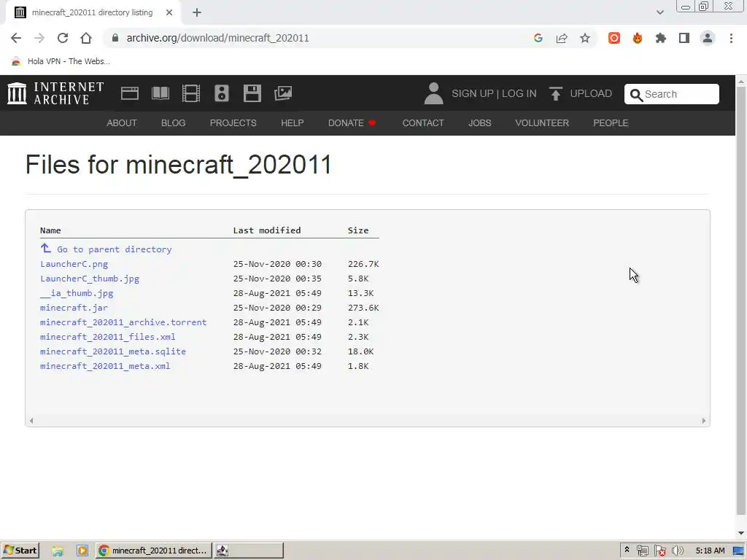Download minecraft_202011_archive.torrent

[x=123, y=322]
